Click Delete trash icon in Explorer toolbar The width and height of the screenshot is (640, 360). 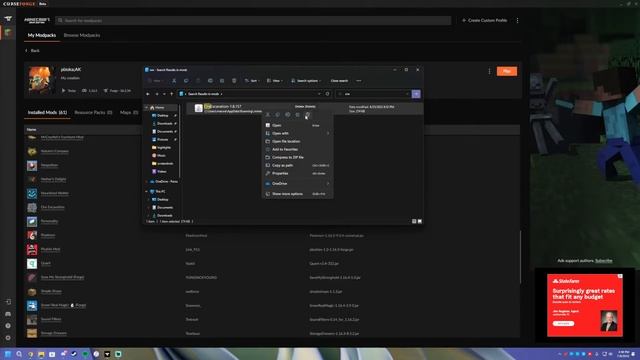click(x=234, y=81)
